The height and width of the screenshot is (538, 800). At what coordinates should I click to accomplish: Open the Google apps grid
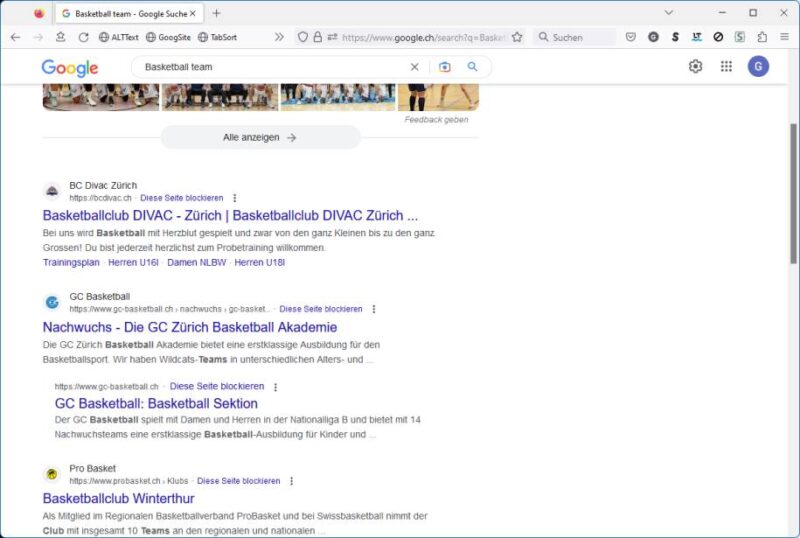click(x=726, y=67)
